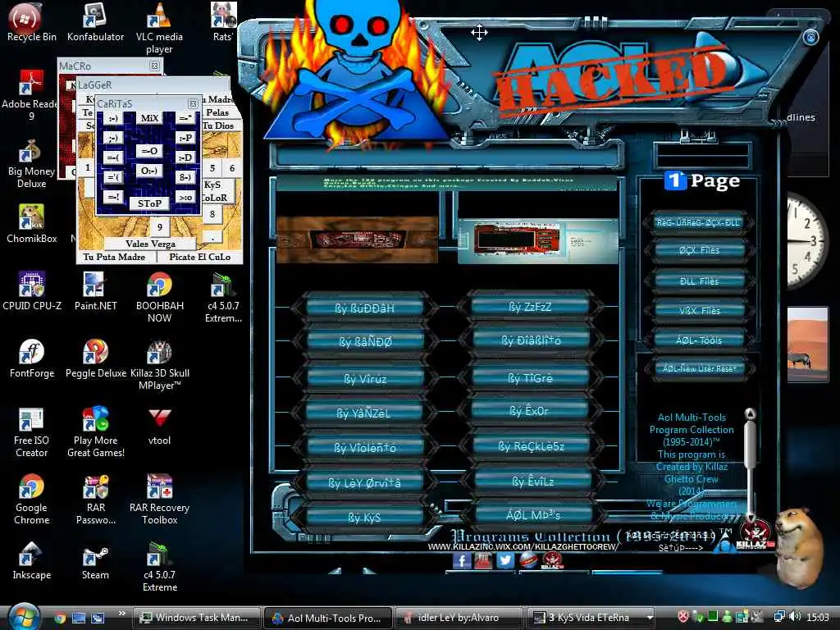Click the MiX button in CaRiTaS window
This screenshot has width=840, height=630.
click(149, 118)
